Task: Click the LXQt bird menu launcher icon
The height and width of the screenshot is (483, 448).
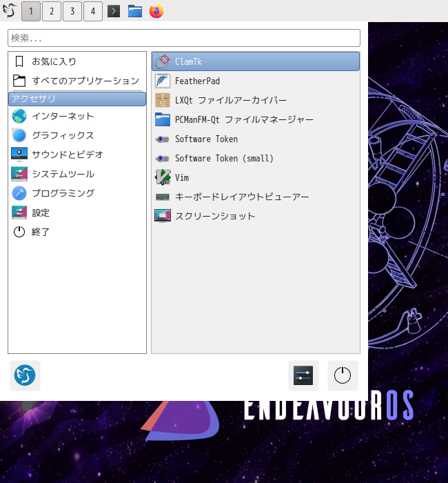Action: 9,11
